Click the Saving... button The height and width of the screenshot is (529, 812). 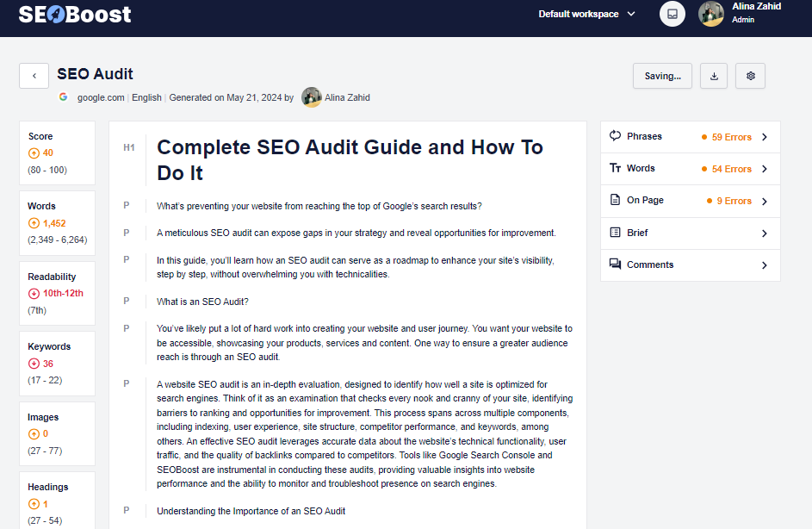[662, 76]
